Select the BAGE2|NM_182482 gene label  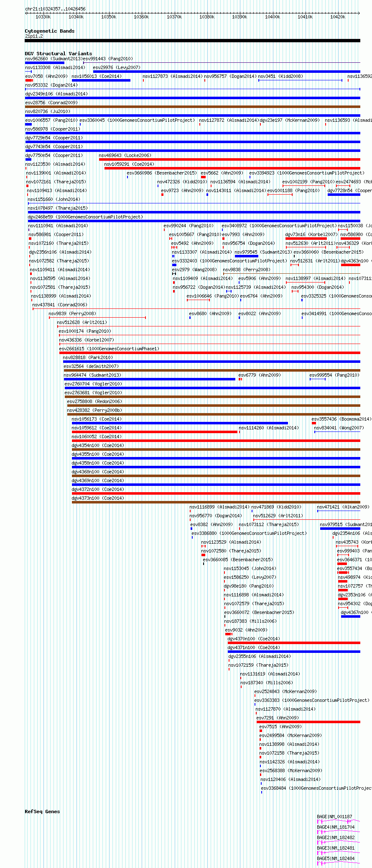(x=336, y=838)
